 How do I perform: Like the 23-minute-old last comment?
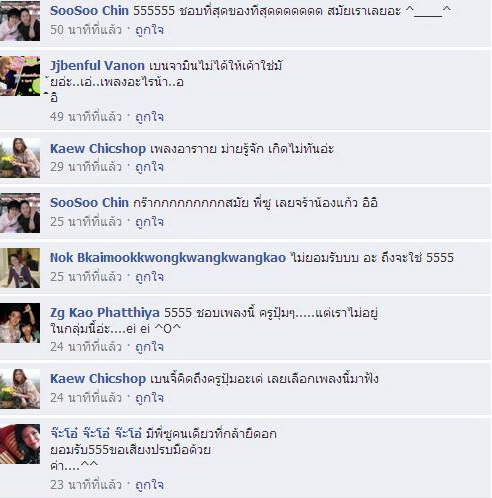coord(149,485)
